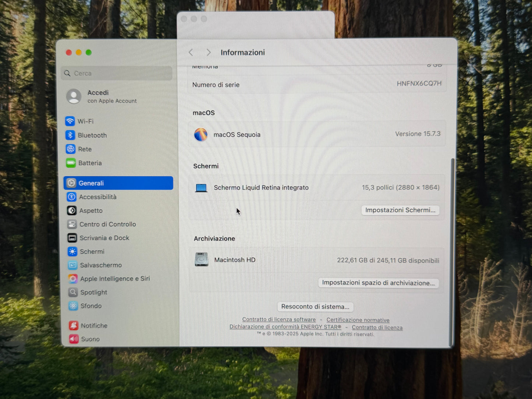Open Apple Intelligence e Siri icon

pyautogui.click(x=73, y=279)
